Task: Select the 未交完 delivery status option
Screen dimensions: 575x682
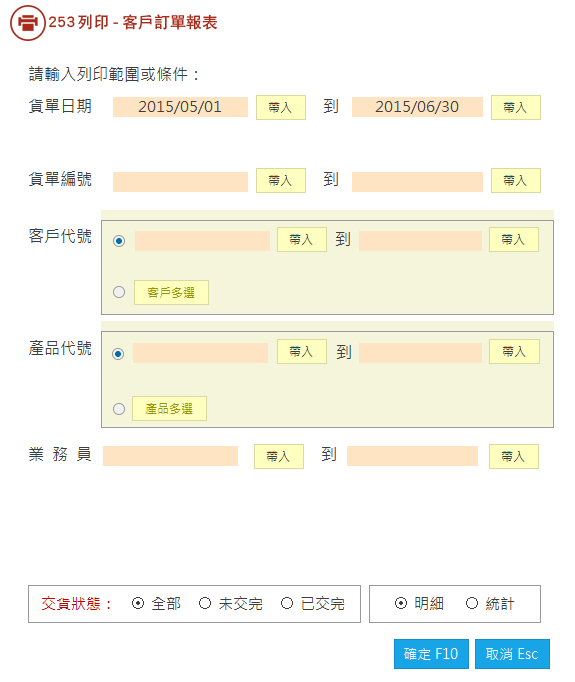Action: 205,603
